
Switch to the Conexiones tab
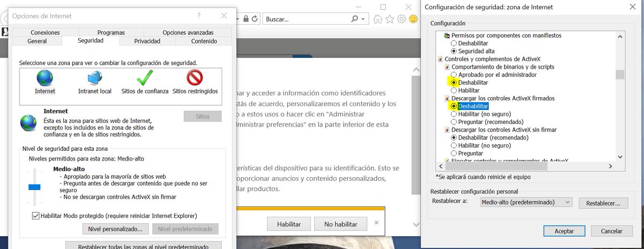point(45,33)
